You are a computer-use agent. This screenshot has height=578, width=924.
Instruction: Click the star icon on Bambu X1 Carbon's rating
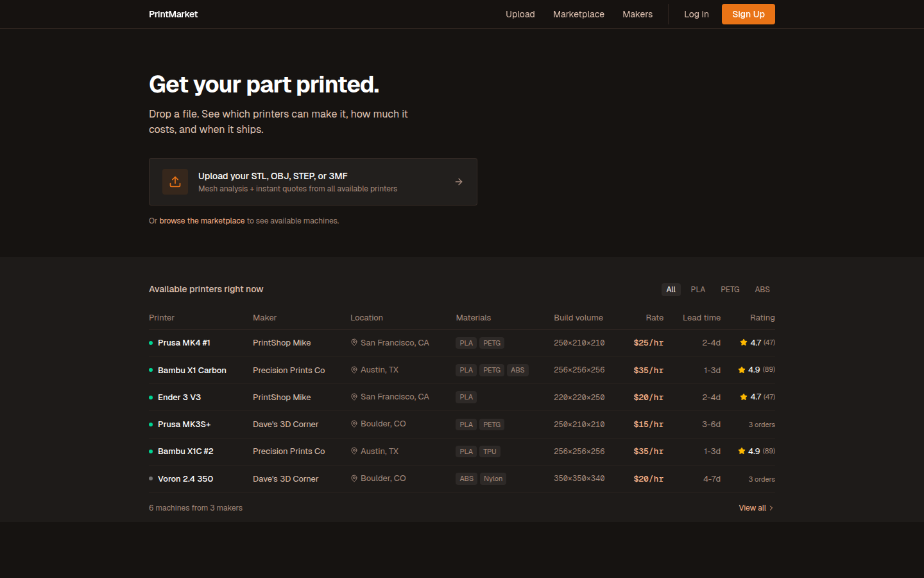742,370
